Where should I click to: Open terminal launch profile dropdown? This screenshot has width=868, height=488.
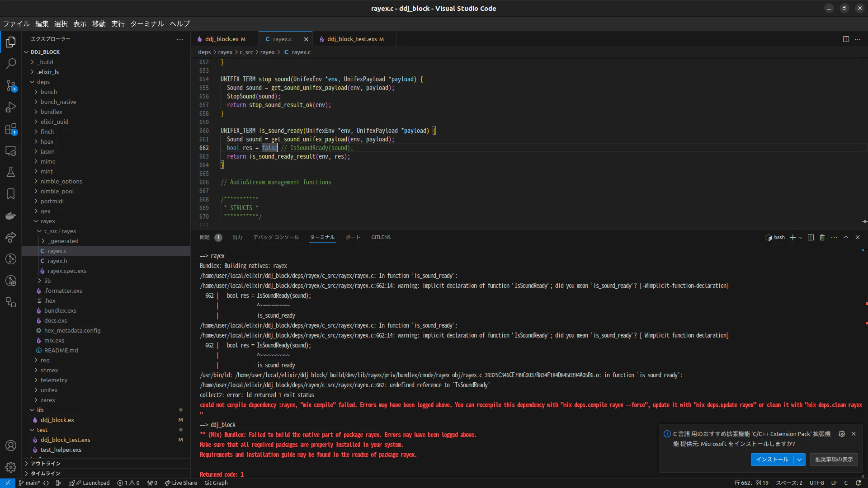pos(800,238)
